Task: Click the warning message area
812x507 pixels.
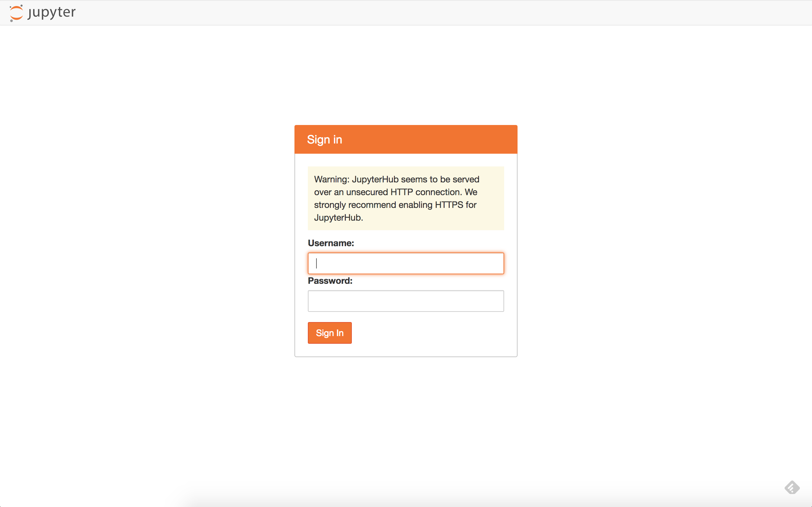Action: tap(406, 197)
